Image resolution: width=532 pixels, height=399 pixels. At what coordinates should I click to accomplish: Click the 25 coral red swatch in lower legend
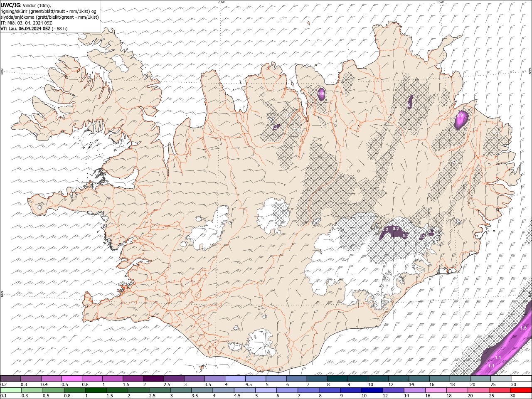point(499,390)
